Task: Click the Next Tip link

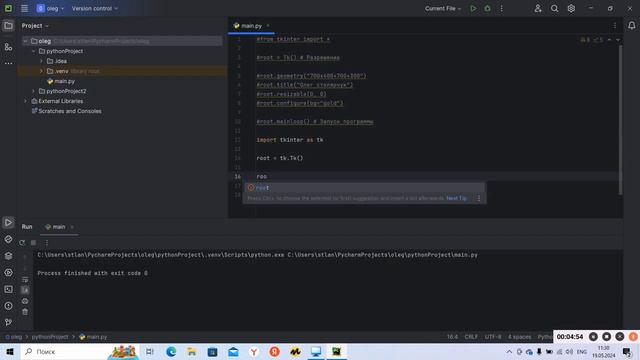Action: click(x=456, y=198)
